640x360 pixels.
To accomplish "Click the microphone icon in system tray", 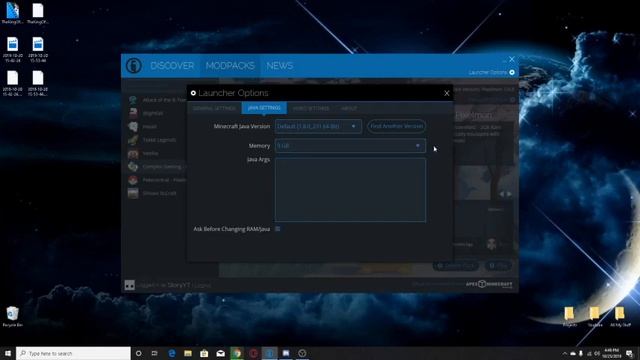I will coord(580,353).
